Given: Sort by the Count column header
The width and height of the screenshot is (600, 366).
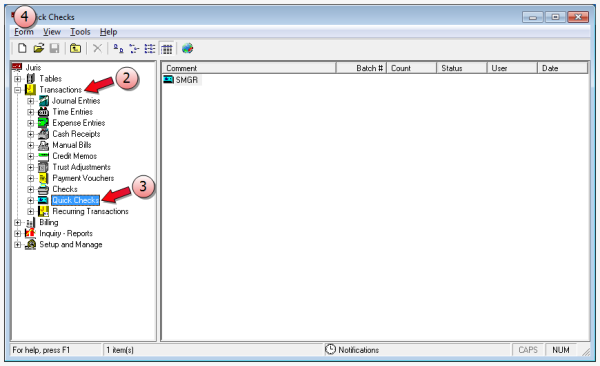Looking at the screenshot, I should coord(412,68).
